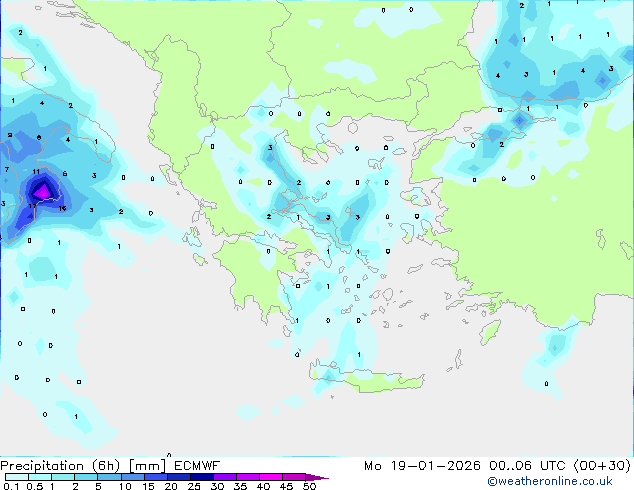Image resolution: width=634 pixels, height=490 pixels.
Task: Click the '25' legend scale label
Action: (194, 486)
